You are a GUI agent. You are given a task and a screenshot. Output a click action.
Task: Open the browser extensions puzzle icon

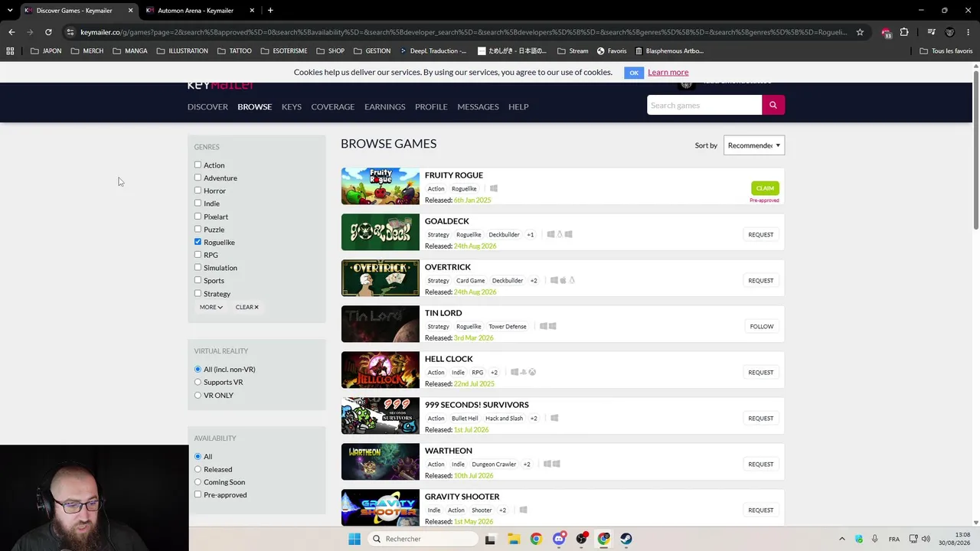pyautogui.click(x=904, y=32)
